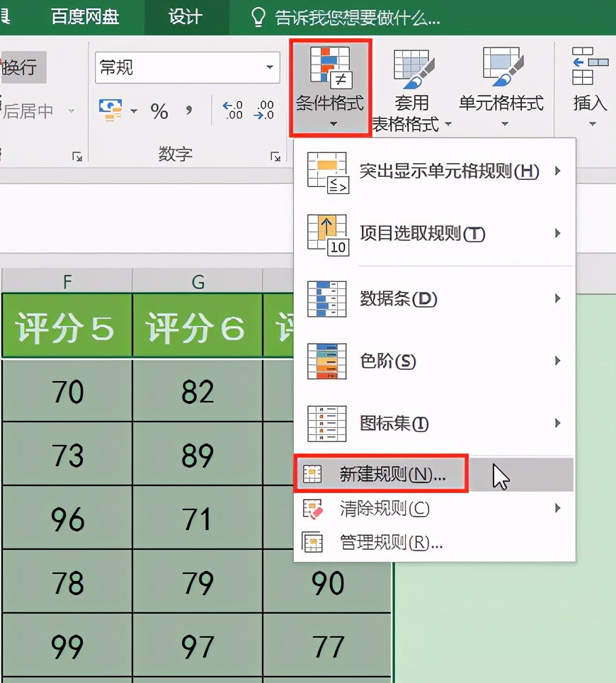Viewport: 616px width, 683px height.
Task: Click the 告诉我您想要做什么 search field
Action: tap(357, 18)
